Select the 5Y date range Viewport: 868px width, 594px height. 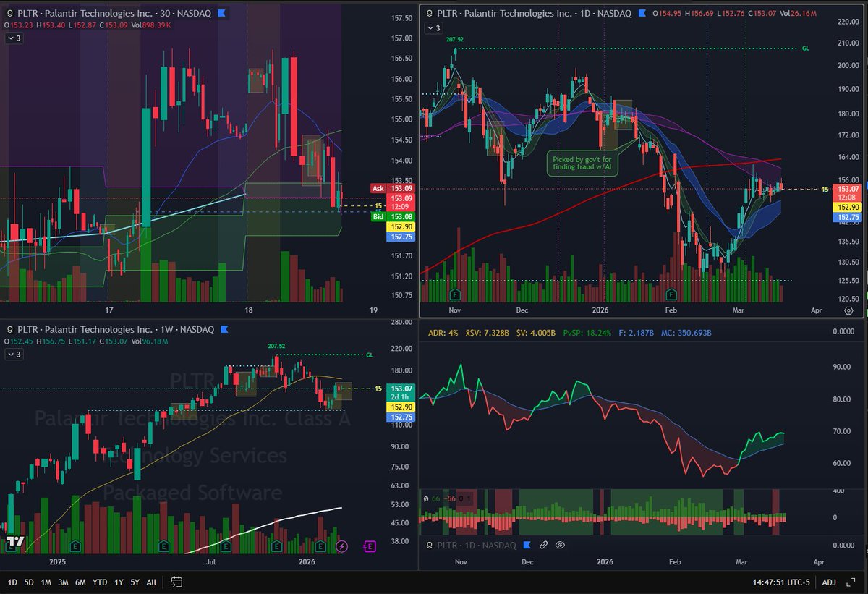[134, 582]
